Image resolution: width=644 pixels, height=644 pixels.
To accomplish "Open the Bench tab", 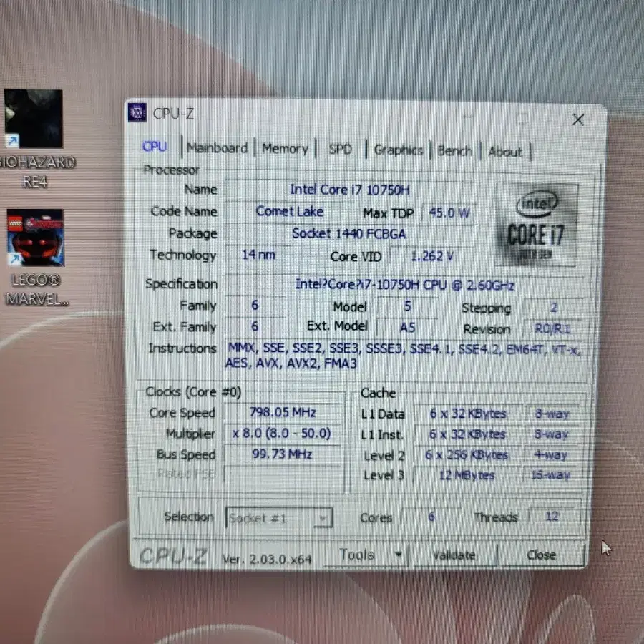I will [x=454, y=151].
